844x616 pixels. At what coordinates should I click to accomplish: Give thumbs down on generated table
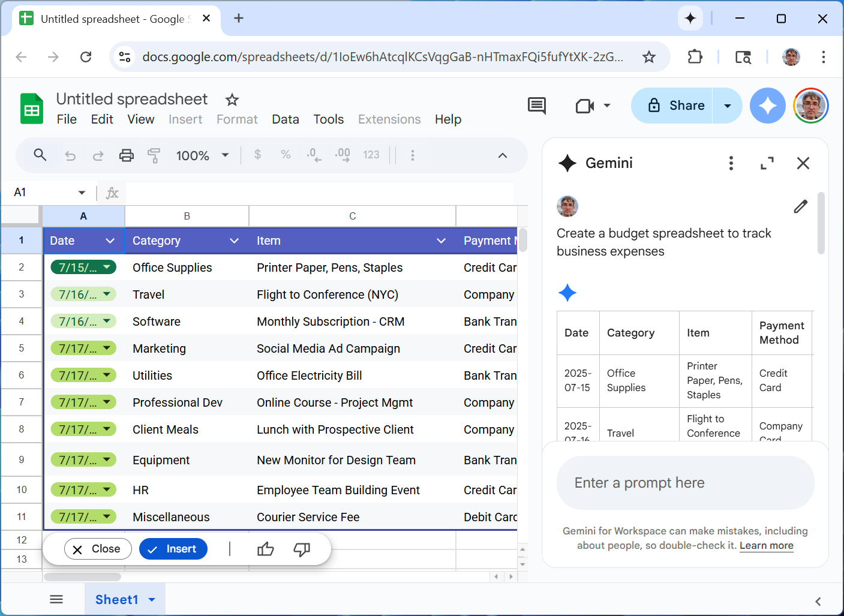coord(302,549)
